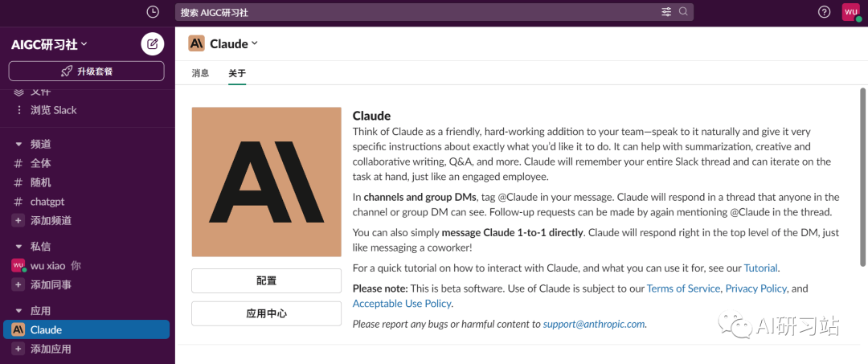Viewport: 868px width, 364px height.
Task: Click the 配置 button
Action: [266, 280]
